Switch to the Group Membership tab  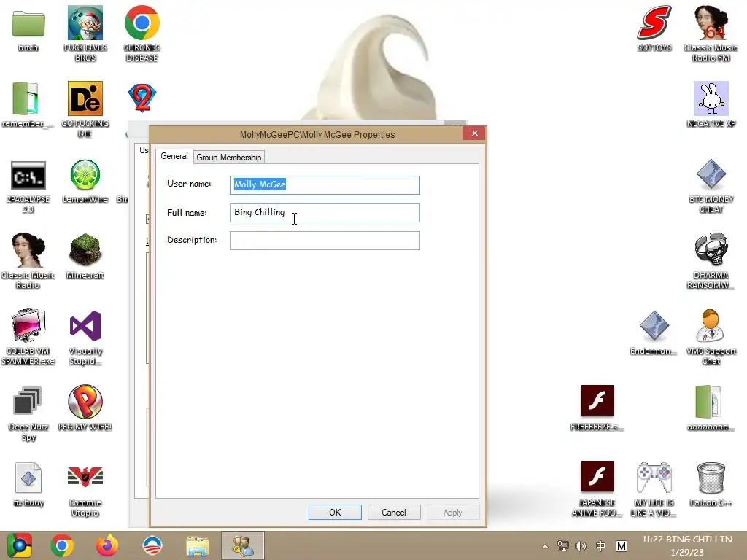pos(228,157)
